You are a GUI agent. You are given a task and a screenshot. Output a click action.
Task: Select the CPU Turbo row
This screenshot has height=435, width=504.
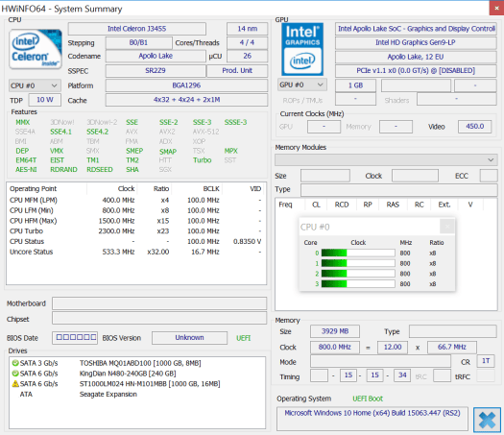point(136,231)
